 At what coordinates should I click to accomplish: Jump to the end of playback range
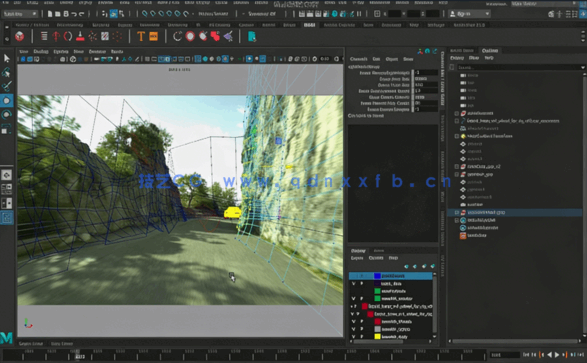click(x=580, y=354)
